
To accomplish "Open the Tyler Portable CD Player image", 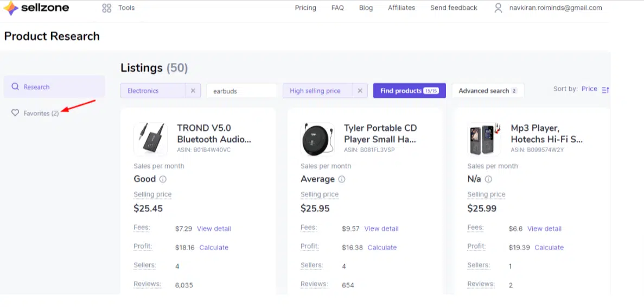I will click(x=317, y=139).
